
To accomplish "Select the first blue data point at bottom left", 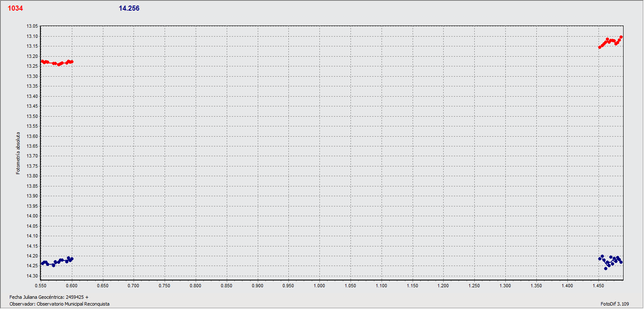I will [42, 263].
